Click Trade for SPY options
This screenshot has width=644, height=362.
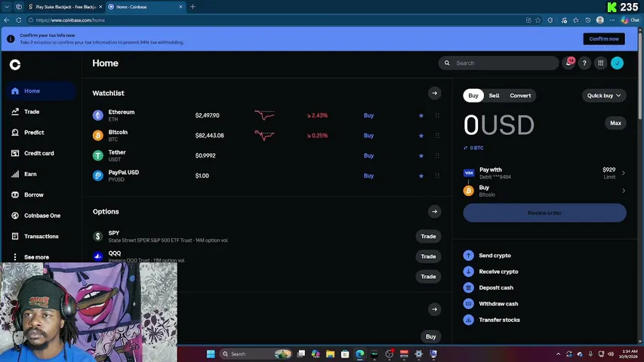pos(428,236)
